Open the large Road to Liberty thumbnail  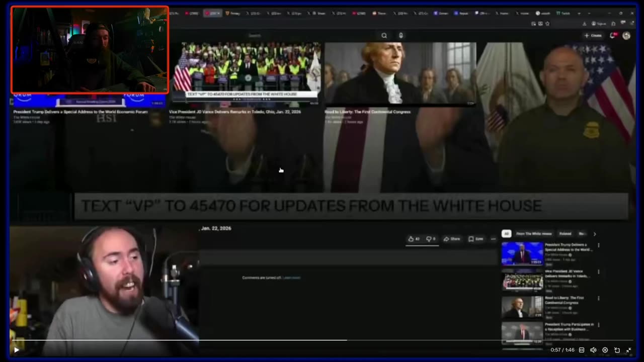tap(400, 74)
